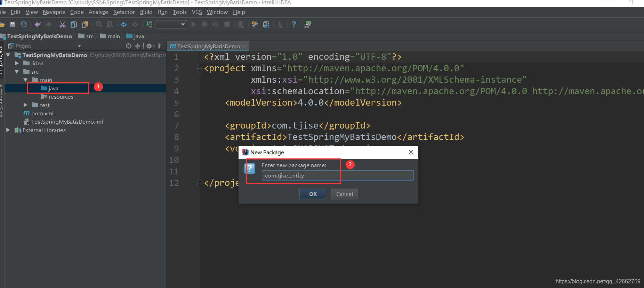Close the New Package dialog
644x288 pixels.
point(411,152)
